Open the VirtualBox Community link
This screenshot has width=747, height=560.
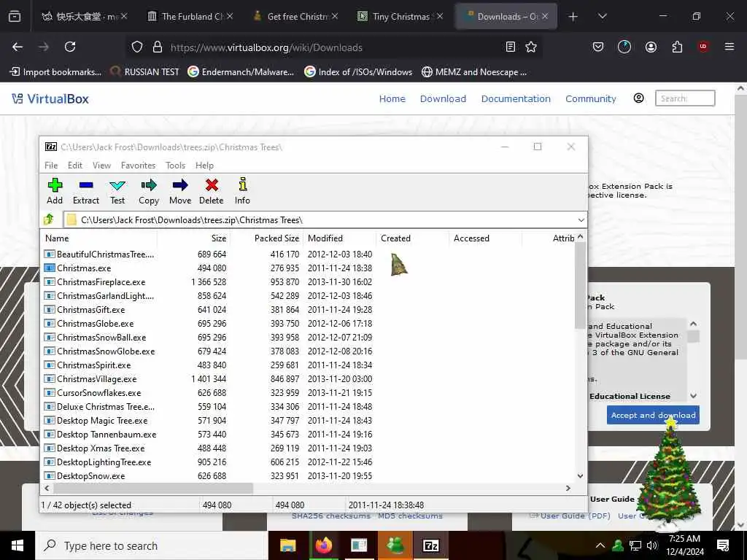point(590,98)
